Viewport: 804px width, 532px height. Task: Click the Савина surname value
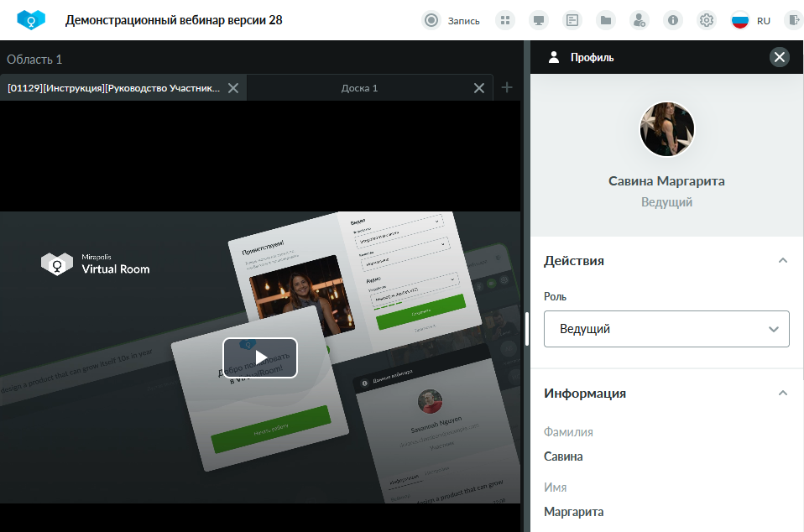point(563,456)
